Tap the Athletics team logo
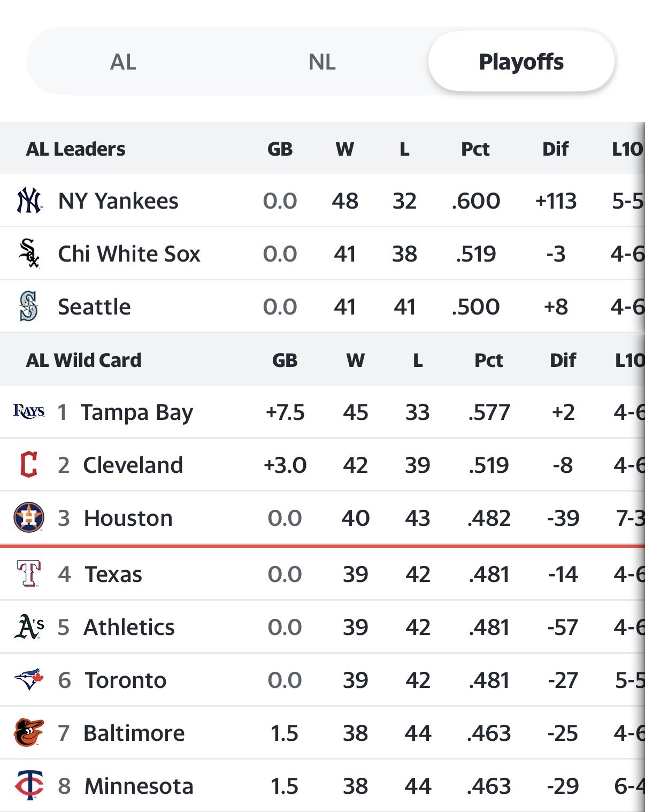The width and height of the screenshot is (645, 812). click(29, 626)
